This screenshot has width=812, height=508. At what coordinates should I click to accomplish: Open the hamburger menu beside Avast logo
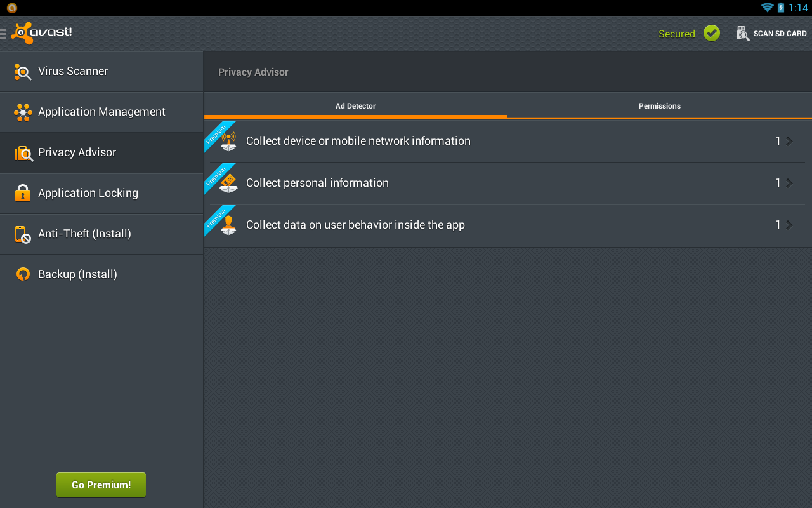(x=4, y=34)
